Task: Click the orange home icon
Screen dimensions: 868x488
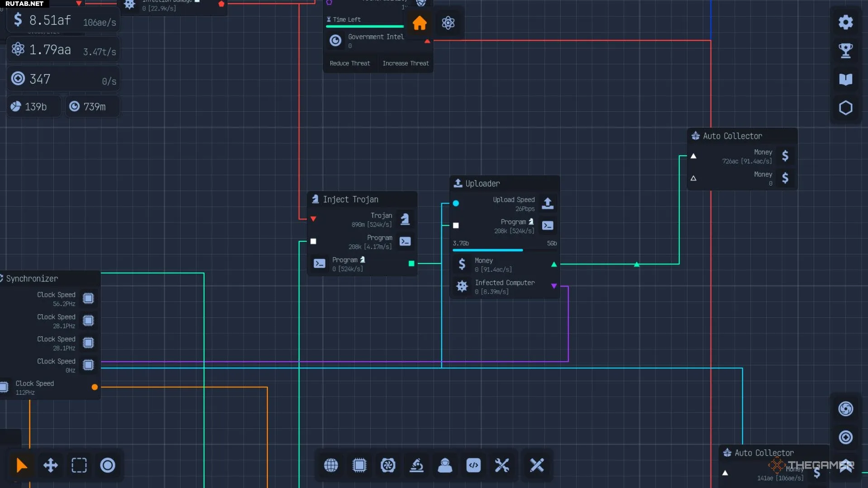Action: pyautogui.click(x=420, y=23)
